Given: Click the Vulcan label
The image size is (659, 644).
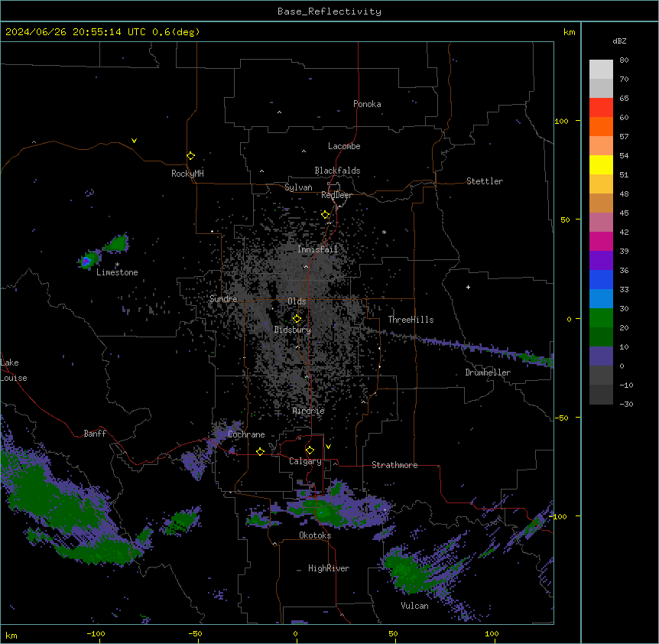Looking at the screenshot, I should click(415, 606).
